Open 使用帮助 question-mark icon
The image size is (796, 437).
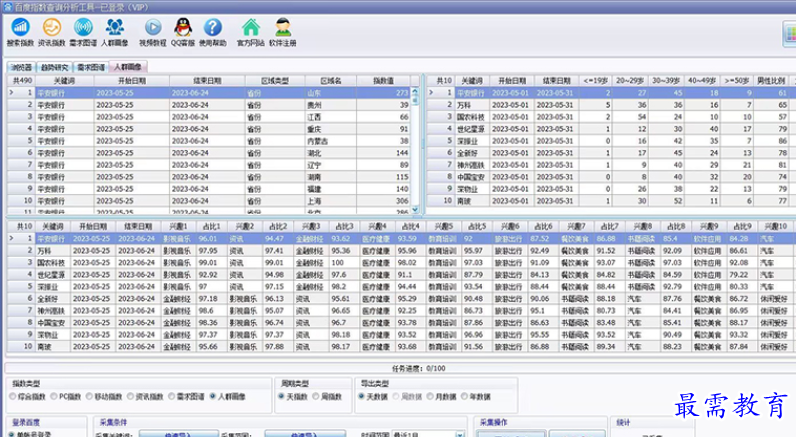213,32
